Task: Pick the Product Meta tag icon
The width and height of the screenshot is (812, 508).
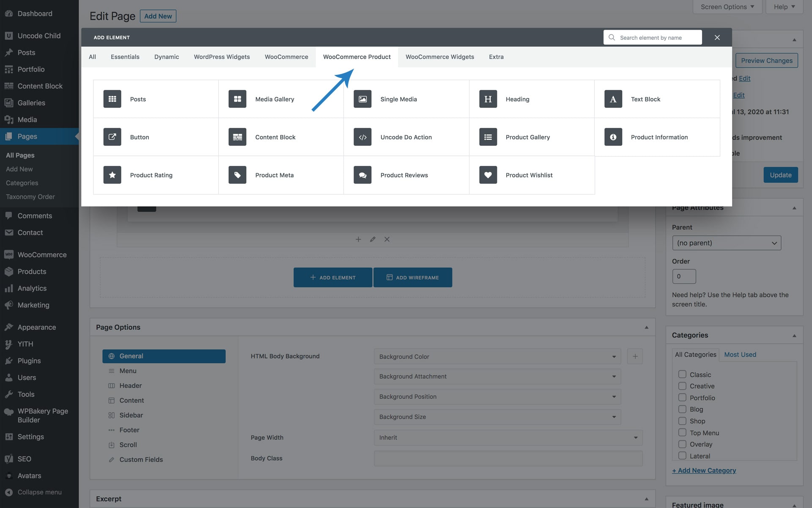Action: (237, 175)
